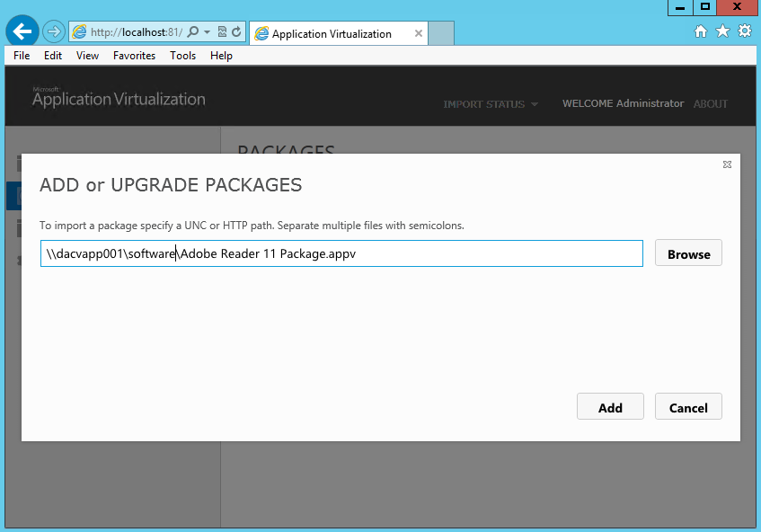Click the compatibility view icon in address bar
The width and height of the screenshot is (761, 532).
(x=222, y=32)
